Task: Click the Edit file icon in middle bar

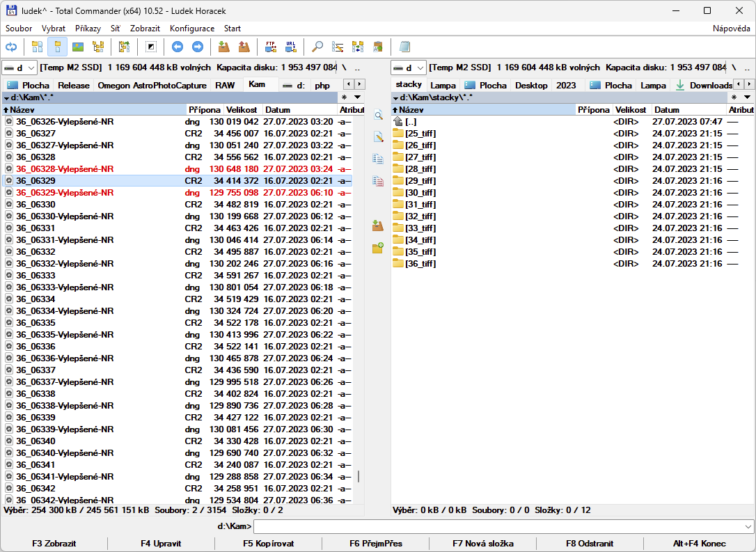Action: [378, 137]
